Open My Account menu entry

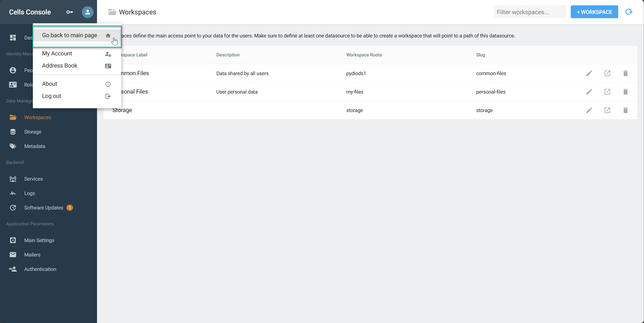point(77,54)
